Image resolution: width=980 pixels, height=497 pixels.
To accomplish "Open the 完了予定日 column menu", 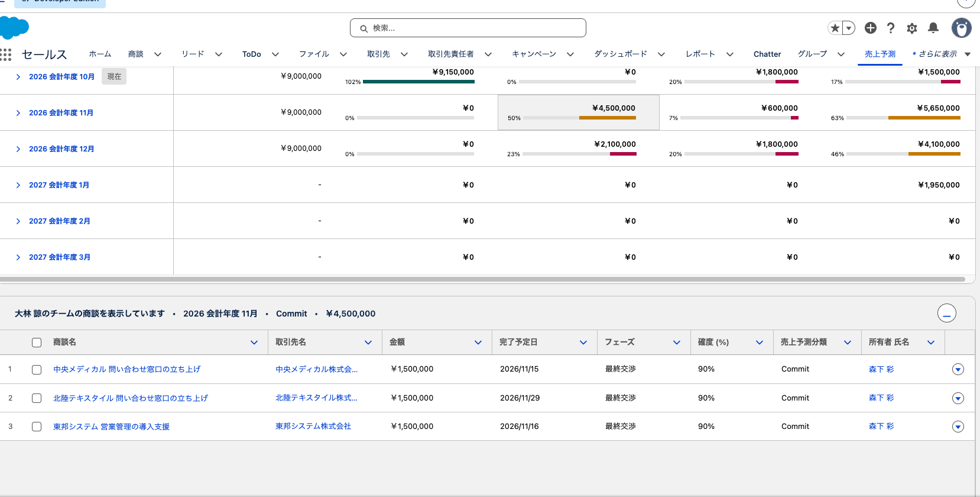I will 583,343.
